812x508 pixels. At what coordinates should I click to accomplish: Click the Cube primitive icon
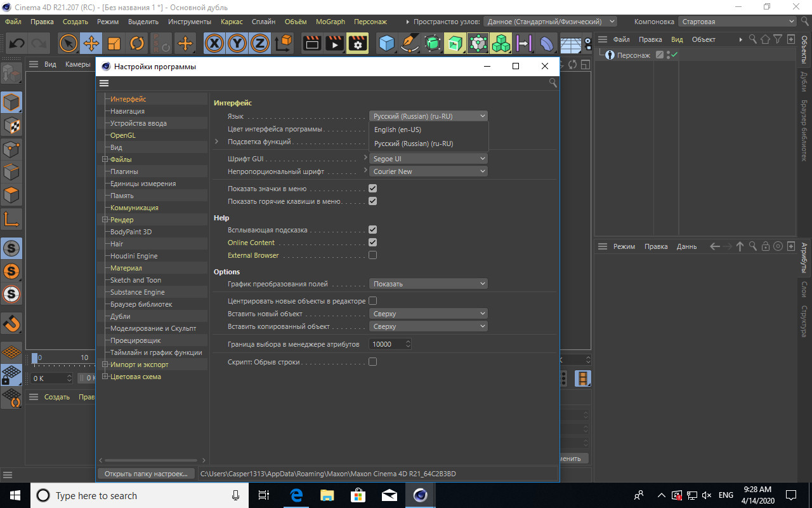(387, 44)
